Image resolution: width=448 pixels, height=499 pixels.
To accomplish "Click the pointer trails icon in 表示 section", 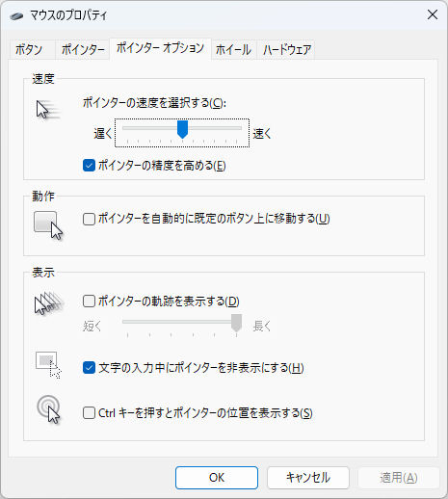I will (49, 302).
